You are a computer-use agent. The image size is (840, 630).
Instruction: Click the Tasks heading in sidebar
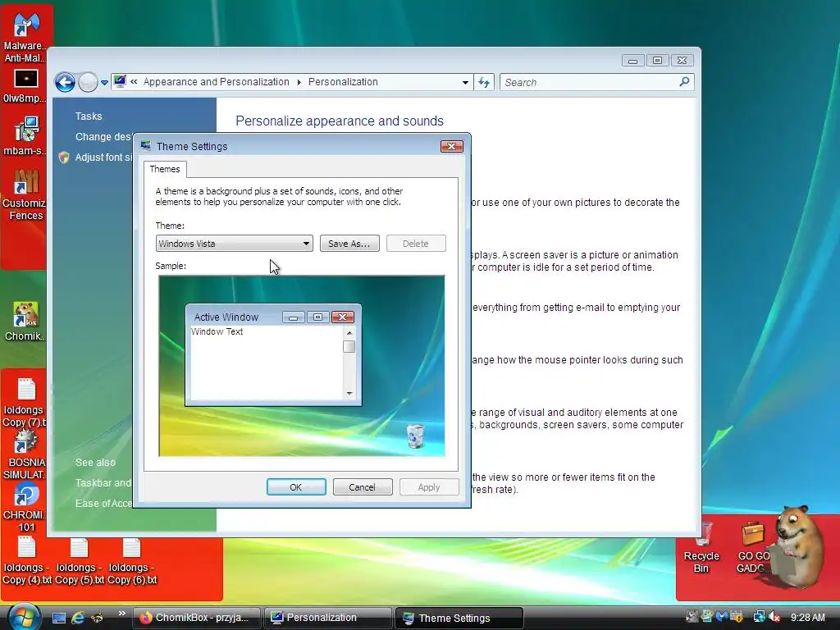89,116
